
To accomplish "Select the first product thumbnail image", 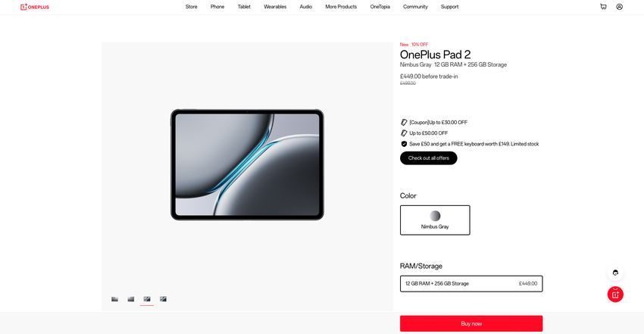I will [x=114, y=299].
